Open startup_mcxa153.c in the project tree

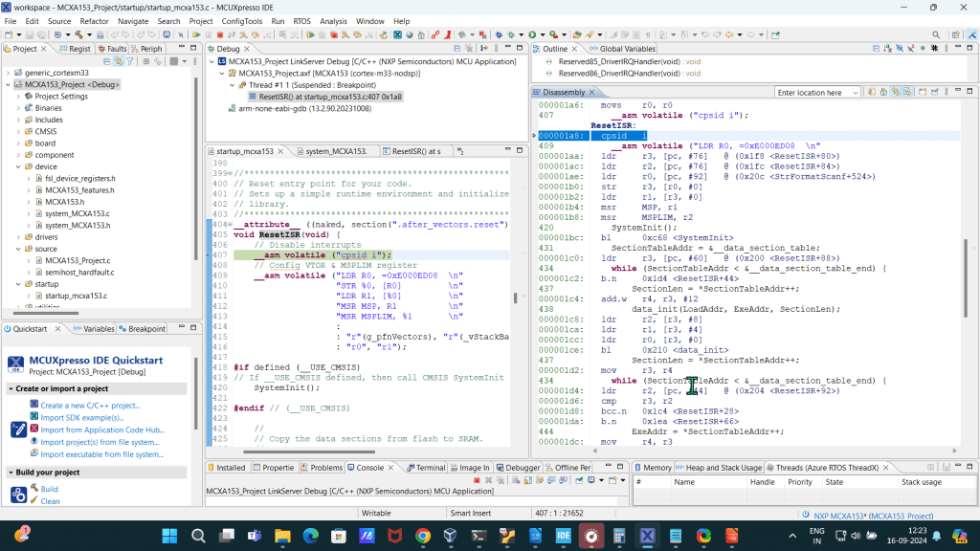pyautogui.click(x=76, y=296)
